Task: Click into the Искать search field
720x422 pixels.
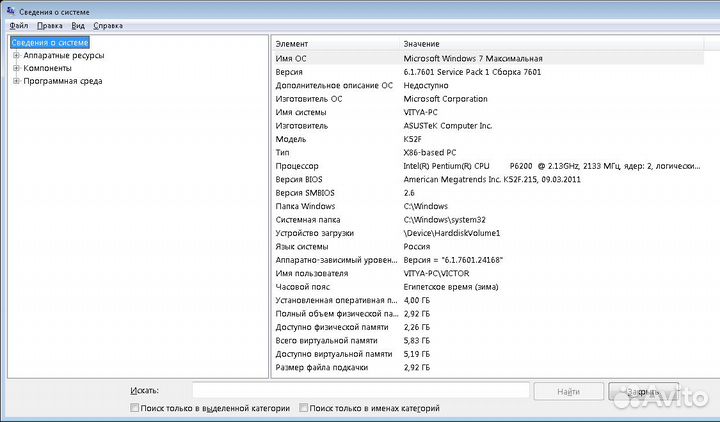Action: pyautogui.click(x=361, y=391)
